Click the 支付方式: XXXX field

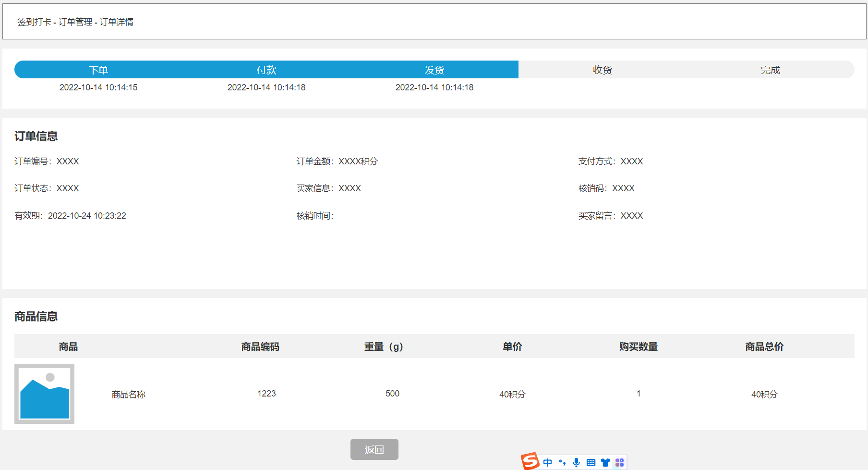click(611, 161)
